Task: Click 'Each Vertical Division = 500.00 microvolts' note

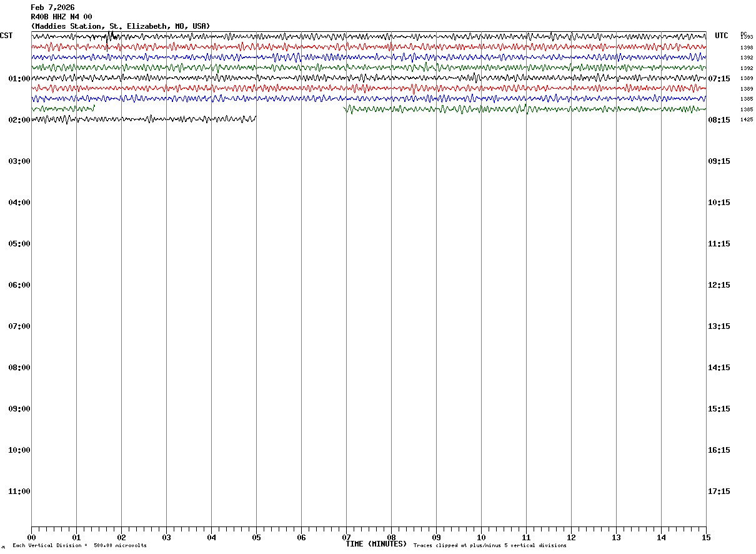Action: pyautogui.click(x=79, y=546)
